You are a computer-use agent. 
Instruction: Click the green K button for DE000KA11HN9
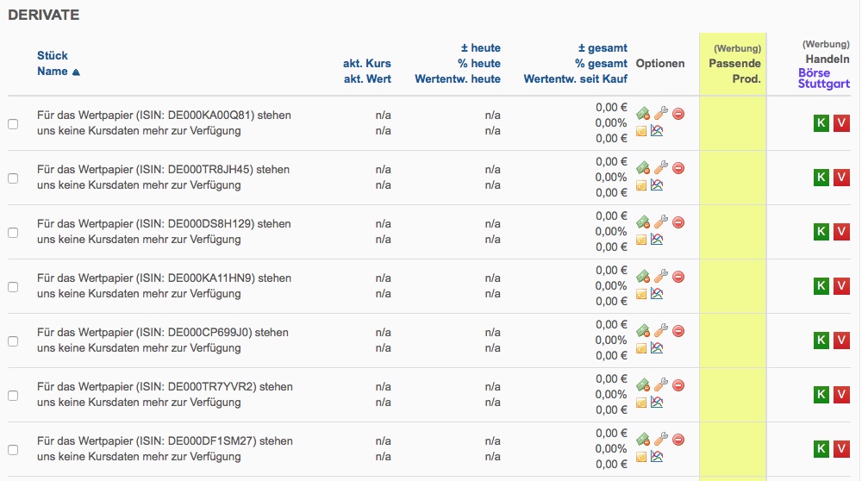tap(821, 285)
